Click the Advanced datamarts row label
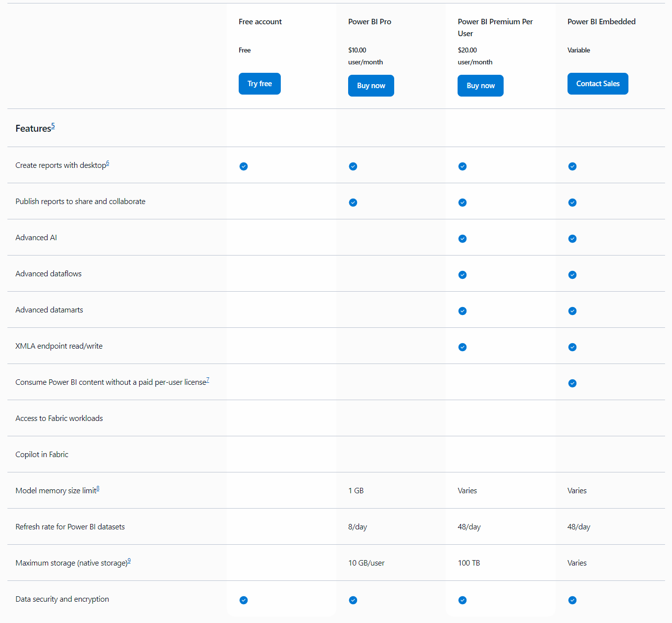This screenshot has width=672, height=623. pos(49,310)
